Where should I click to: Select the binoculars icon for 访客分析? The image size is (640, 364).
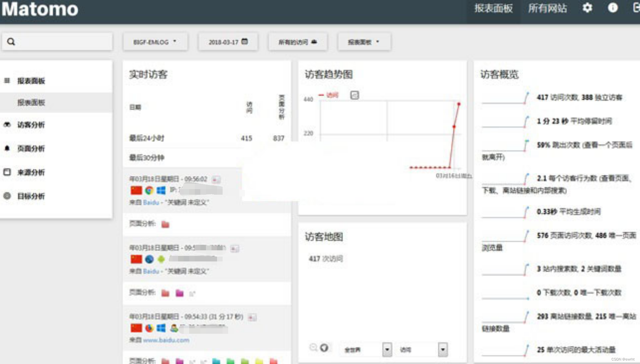(8, 124)
